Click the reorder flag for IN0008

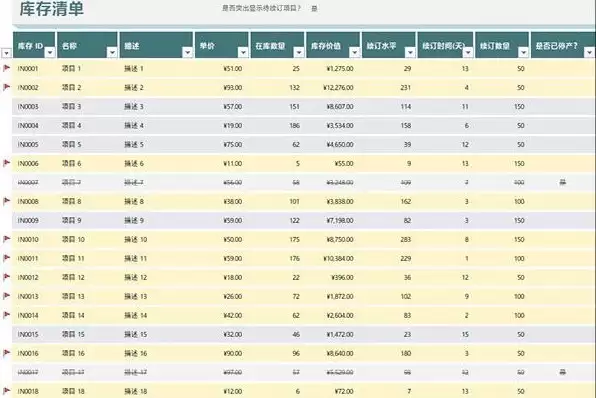pyautogui.click(x=6, y=201)
